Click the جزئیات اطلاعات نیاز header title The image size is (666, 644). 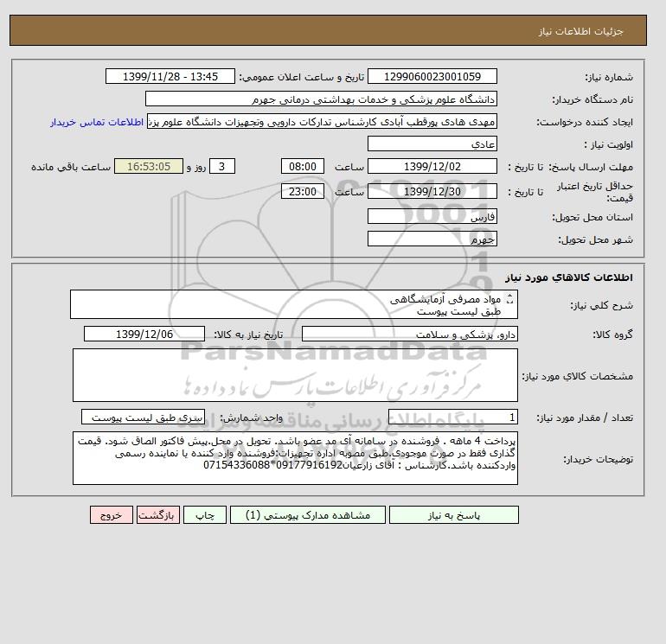point(580,31)
